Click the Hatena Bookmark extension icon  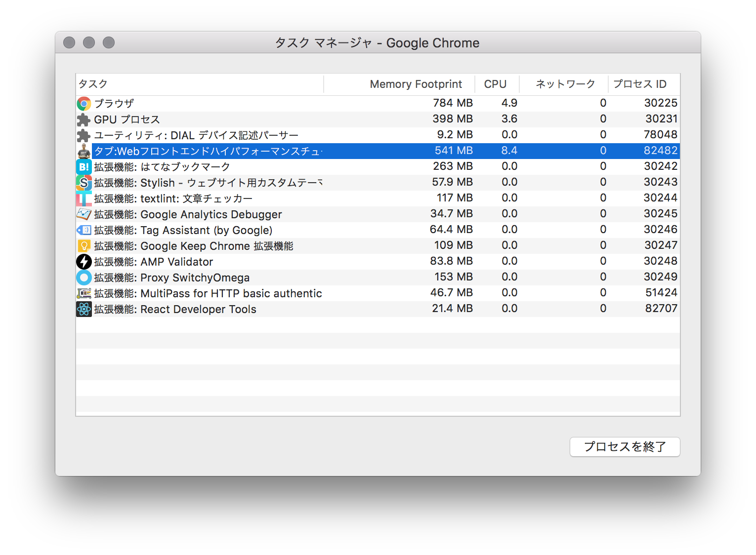(x=84, y=167)
